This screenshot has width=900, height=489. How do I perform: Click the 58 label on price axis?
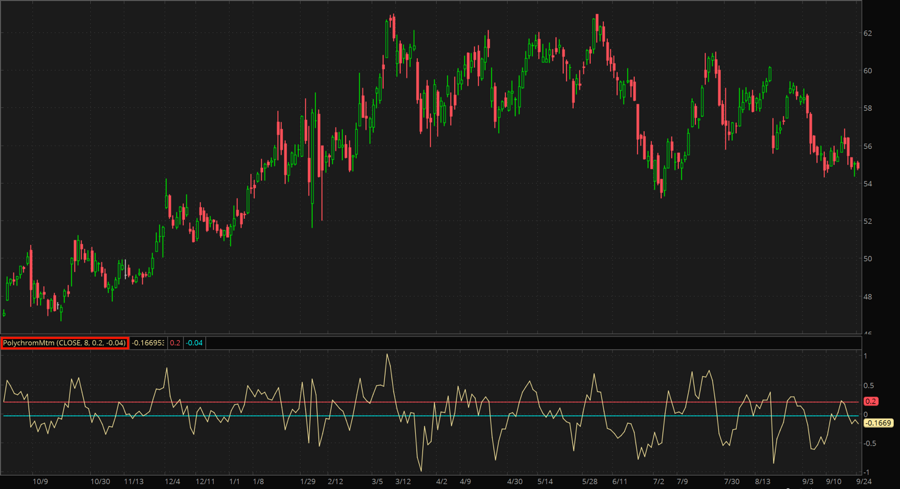point(868,108)
